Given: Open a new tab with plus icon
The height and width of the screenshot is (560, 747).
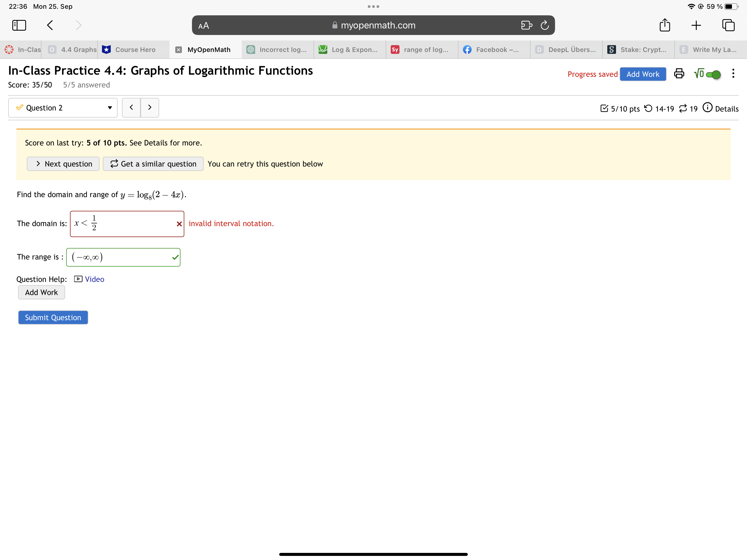Looking at the screenshot, I should pyautogui.click(x=696, y=25).
